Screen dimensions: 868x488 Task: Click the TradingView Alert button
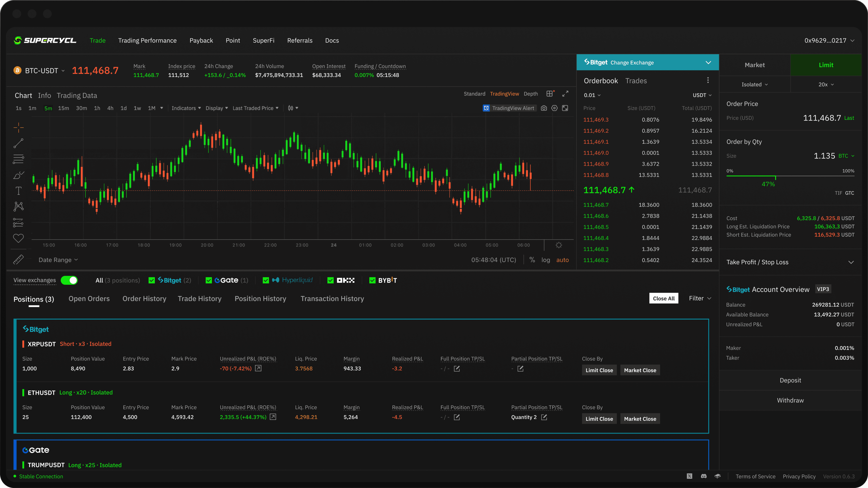[x=509, y=108]
